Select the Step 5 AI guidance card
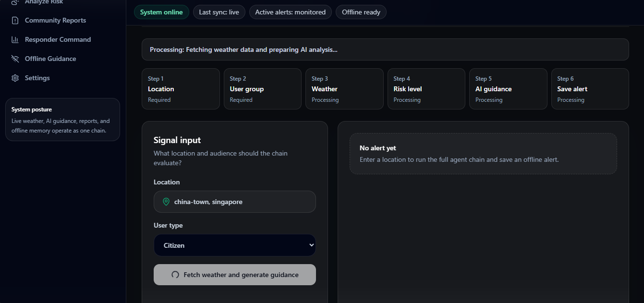 (x=508, y=89)
